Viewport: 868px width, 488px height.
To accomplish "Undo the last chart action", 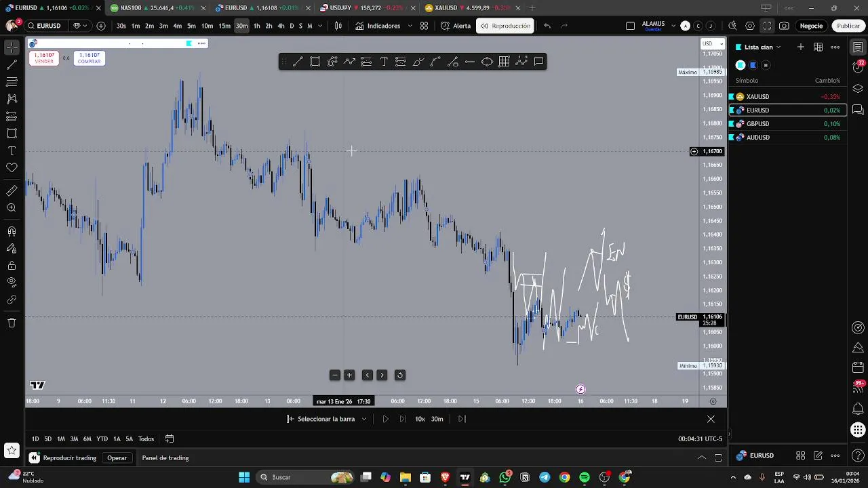I will (x=547, y=26).
